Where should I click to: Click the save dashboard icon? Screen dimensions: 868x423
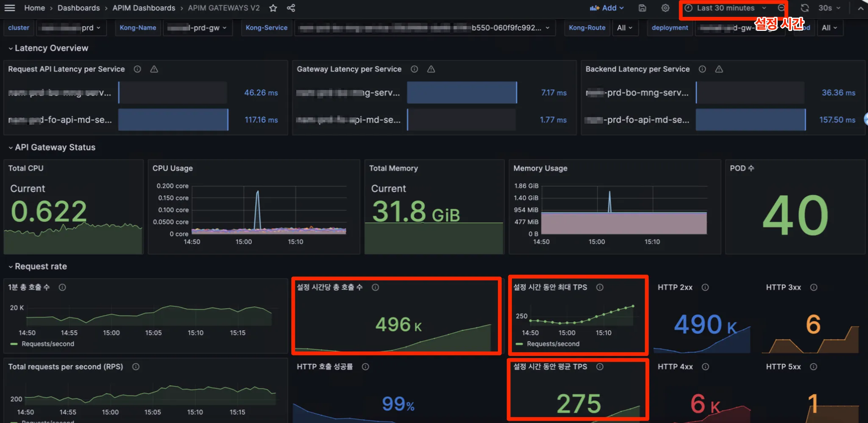coord(642,8)
